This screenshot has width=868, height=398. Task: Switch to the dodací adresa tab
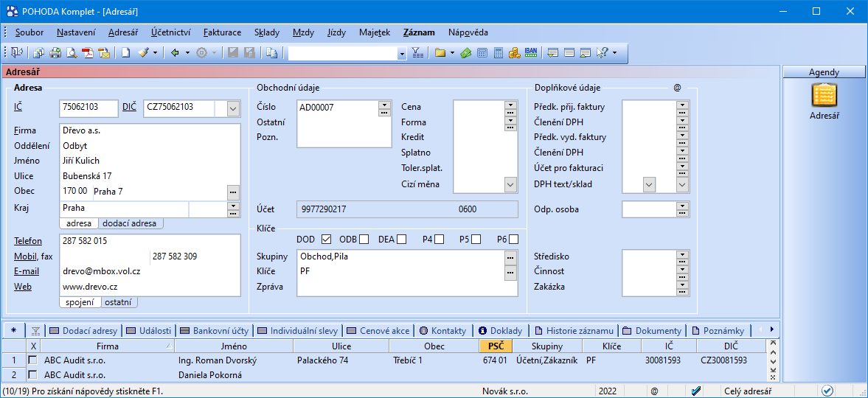point(130,223)
